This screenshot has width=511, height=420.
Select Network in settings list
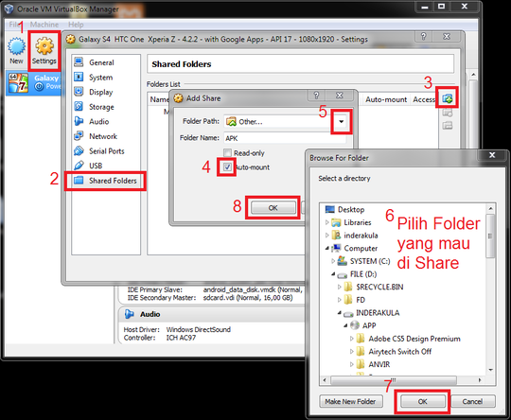(106, 136)
